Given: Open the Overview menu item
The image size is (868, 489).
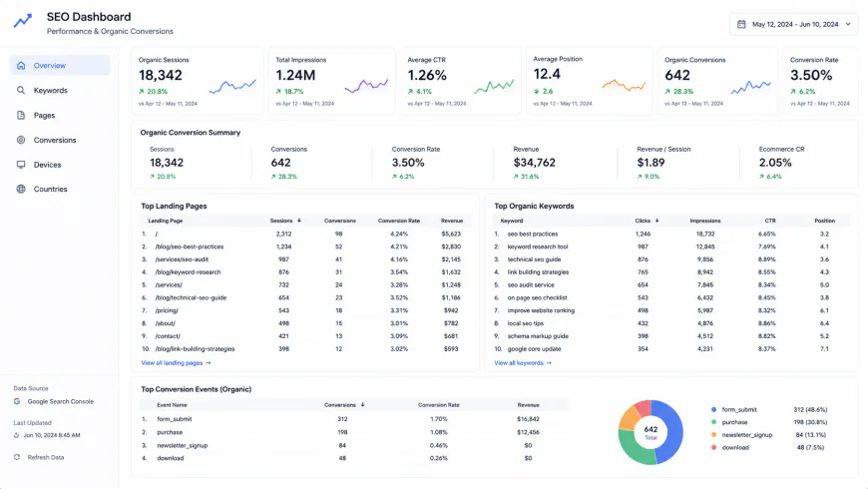Looking at the screenshot, I should pos(60,65).
